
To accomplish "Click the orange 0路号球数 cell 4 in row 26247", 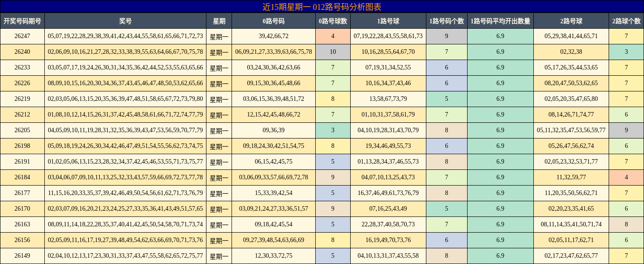I will (333, 36).
